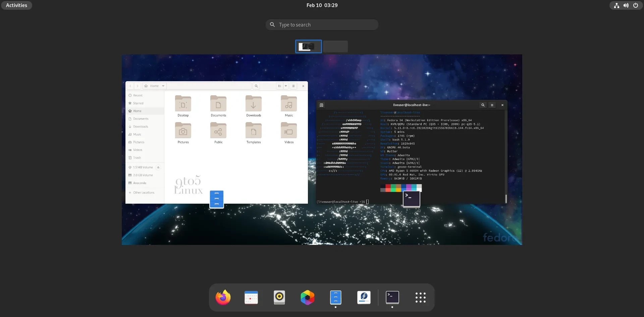Select Pictures in the Files sidebar
This screenshot has height=317, width=644.
[x=145, y=142]
